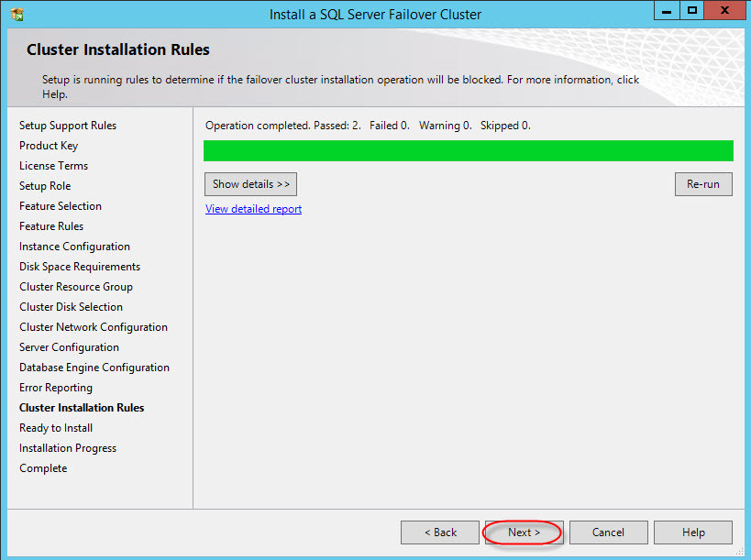Select Database Engine Configuration step
Screen dimensions: 751x560
point(94,368)
